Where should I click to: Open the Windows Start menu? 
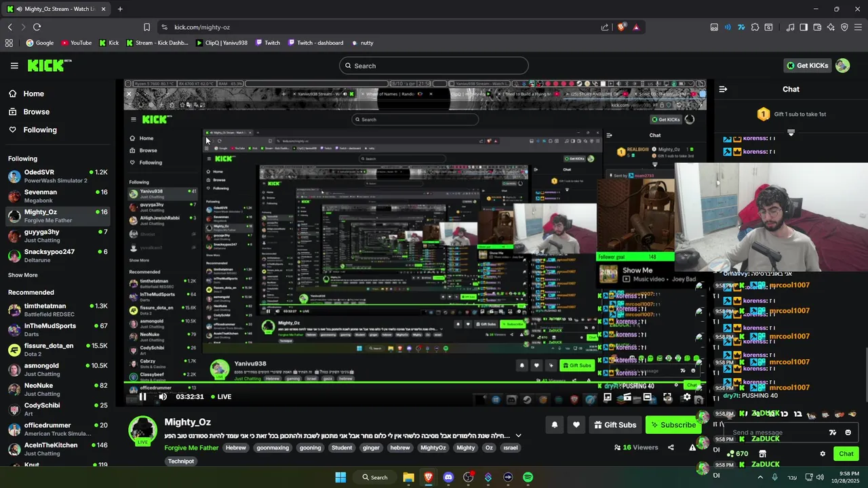coord(340,477)
